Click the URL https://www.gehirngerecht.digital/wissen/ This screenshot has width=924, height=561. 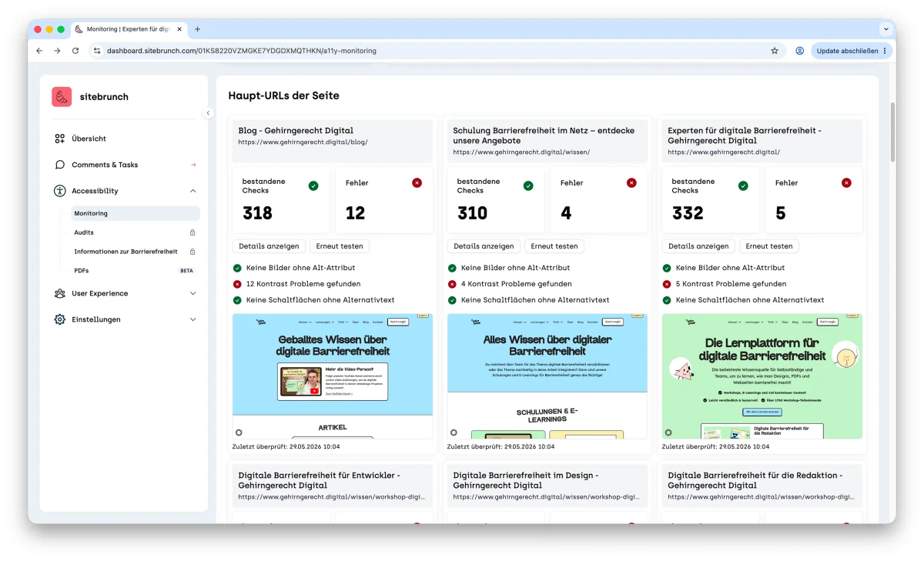[x=521, y=152]
